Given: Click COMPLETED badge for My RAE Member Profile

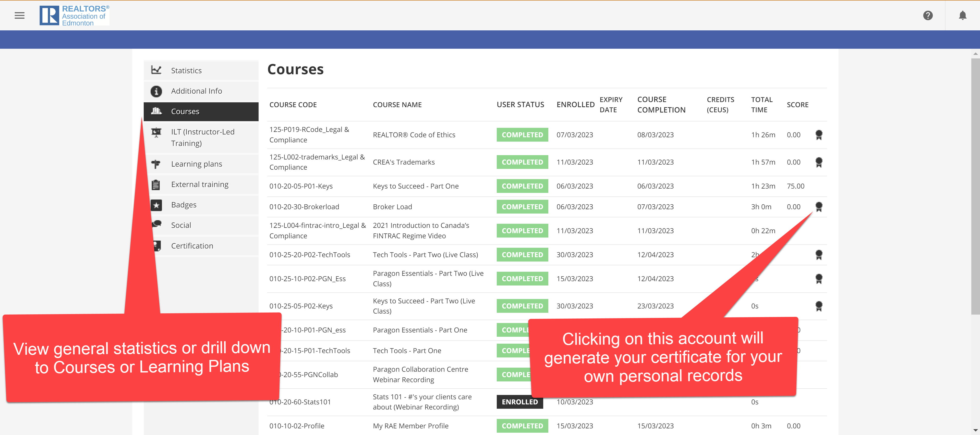Looking at the screenshot, I should coord(522,426).
